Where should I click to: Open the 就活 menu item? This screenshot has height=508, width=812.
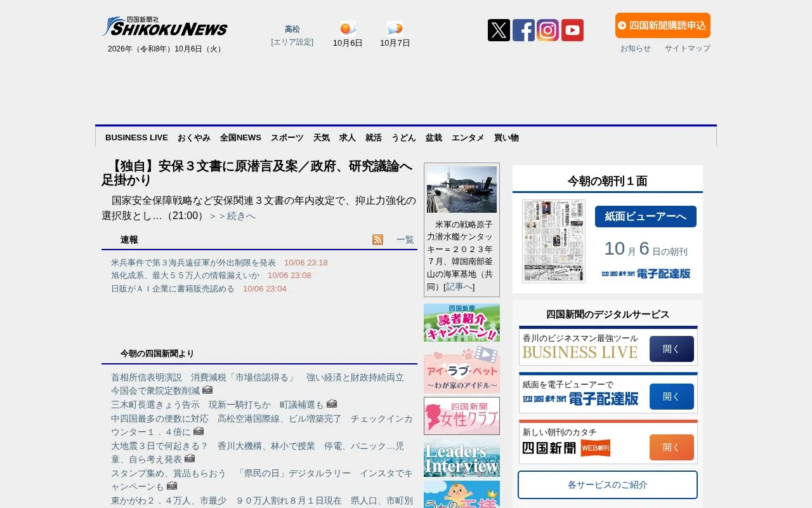tap(374, 138)
